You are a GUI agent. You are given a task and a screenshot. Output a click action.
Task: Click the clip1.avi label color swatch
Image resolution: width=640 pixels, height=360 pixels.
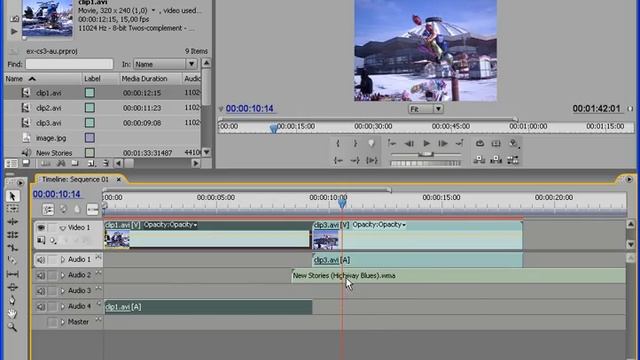coord(90,93)
